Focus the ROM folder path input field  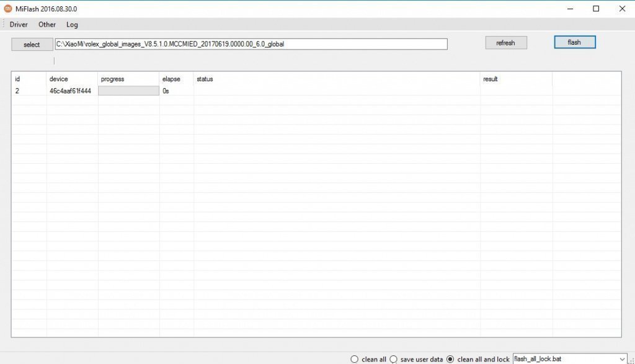251,44
